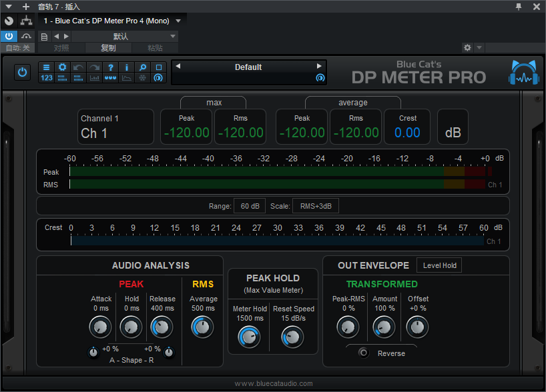Click the Offset knob

coord(417,327)
